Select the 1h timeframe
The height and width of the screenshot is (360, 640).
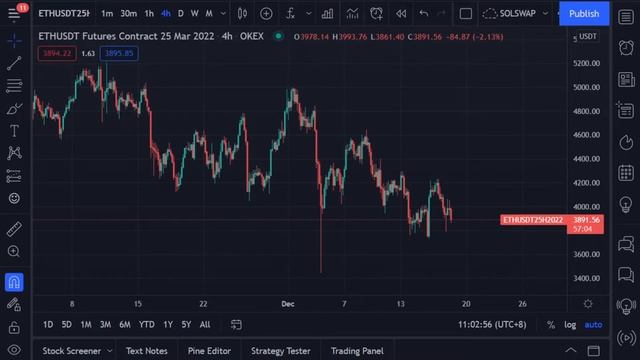tap(149, 14)
